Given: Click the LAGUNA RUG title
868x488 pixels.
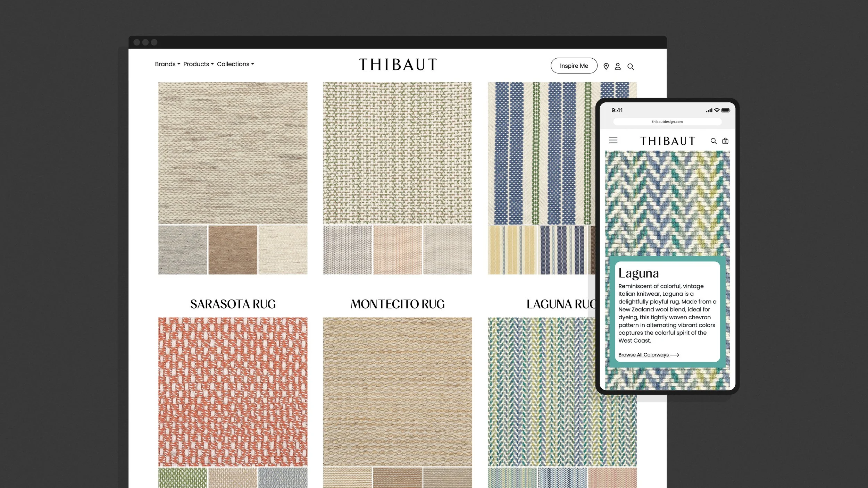Looking at the screenshot, I should [561, 304].
